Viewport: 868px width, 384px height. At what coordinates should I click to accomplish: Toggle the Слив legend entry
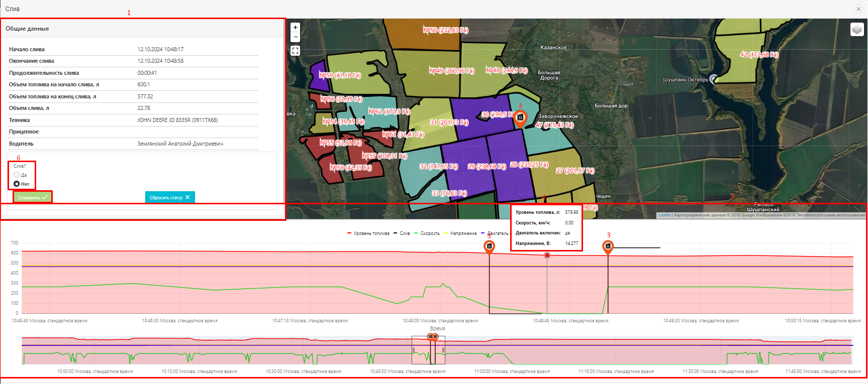(402, 233)
